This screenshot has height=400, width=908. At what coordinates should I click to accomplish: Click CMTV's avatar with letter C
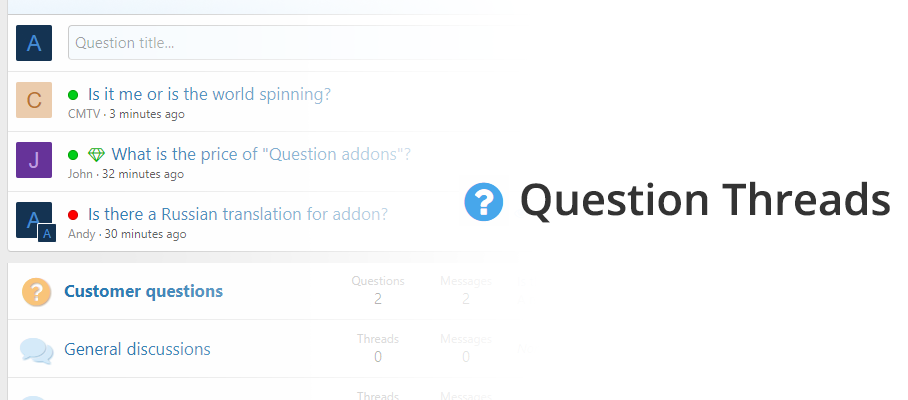[x=34, y=100]
